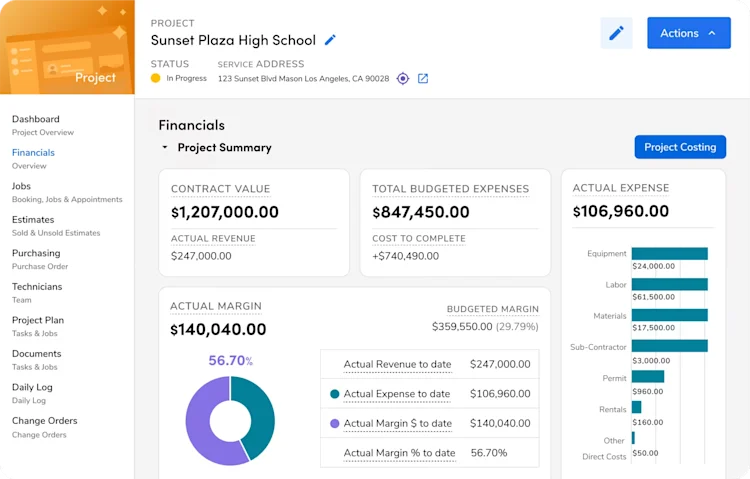Screen dimensions: 750x479
Task: Click the $1,207,000.00 contract value amount
Action: point(225,212)
